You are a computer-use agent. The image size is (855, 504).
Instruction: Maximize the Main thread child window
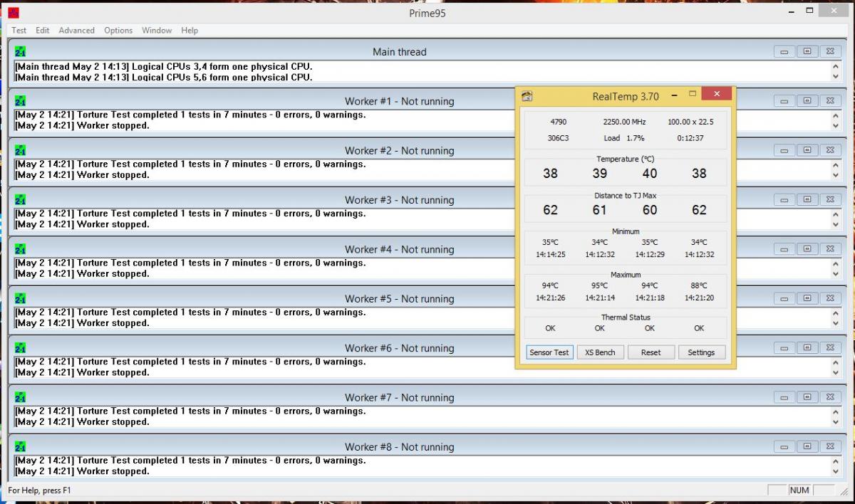[x=807, y=52]
